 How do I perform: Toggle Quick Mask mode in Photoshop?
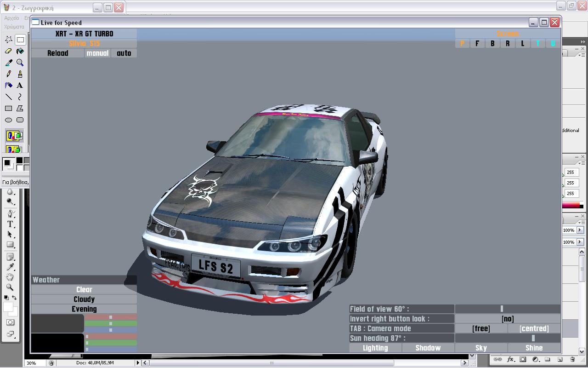10,323
